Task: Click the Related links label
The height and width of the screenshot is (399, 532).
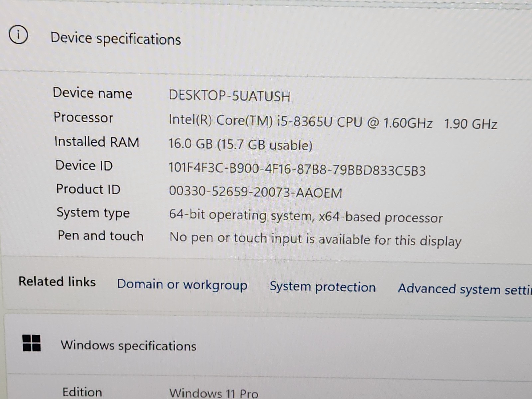Action: coord(57,281)
